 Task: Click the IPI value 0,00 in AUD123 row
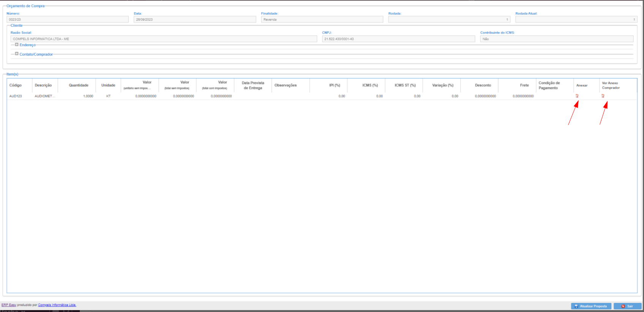tap(342, 96)
